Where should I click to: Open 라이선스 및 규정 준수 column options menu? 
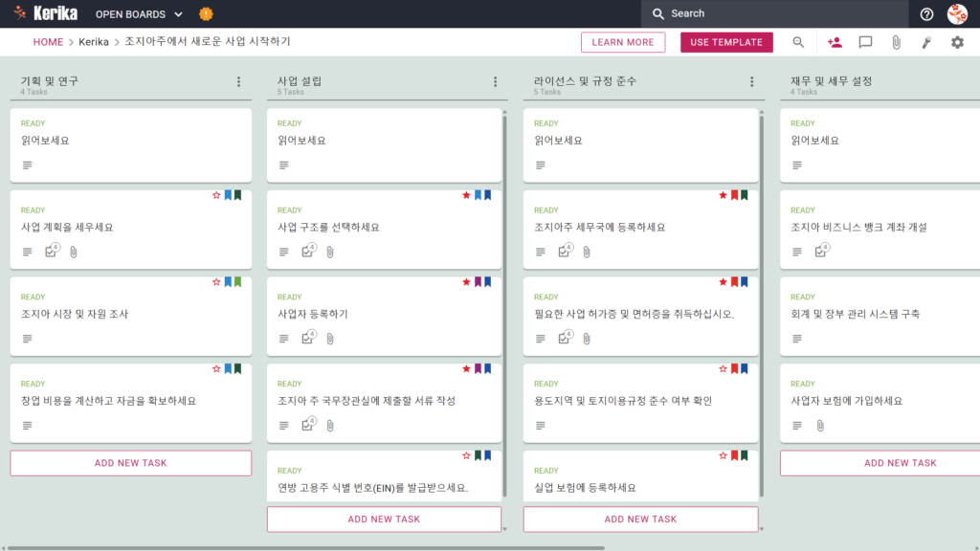pyautogui.click(x=752, y=82)
